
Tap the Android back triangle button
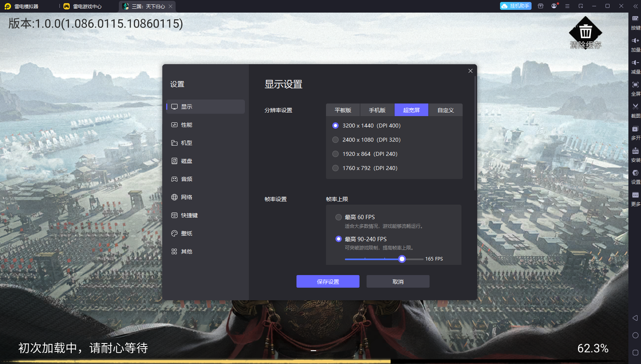tap(635, 318)
